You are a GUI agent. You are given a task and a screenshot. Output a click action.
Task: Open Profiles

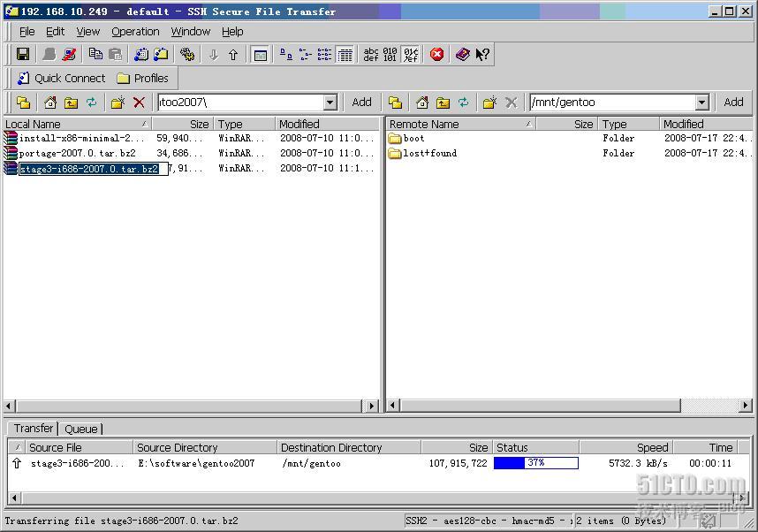pyautogui.click(x=142, y=79)
